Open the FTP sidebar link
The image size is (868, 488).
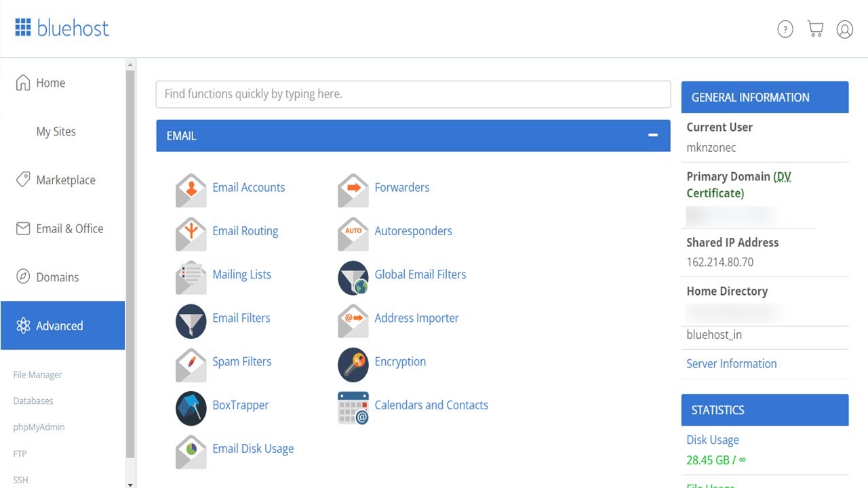tap(20, 453)
